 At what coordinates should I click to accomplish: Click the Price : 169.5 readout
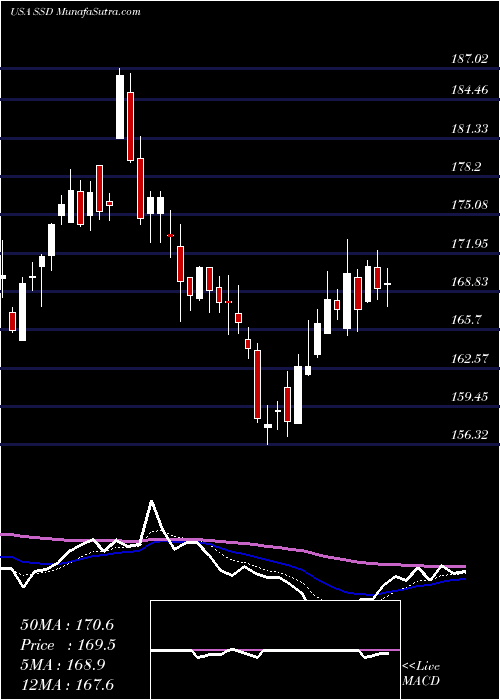tap(68, 645)
